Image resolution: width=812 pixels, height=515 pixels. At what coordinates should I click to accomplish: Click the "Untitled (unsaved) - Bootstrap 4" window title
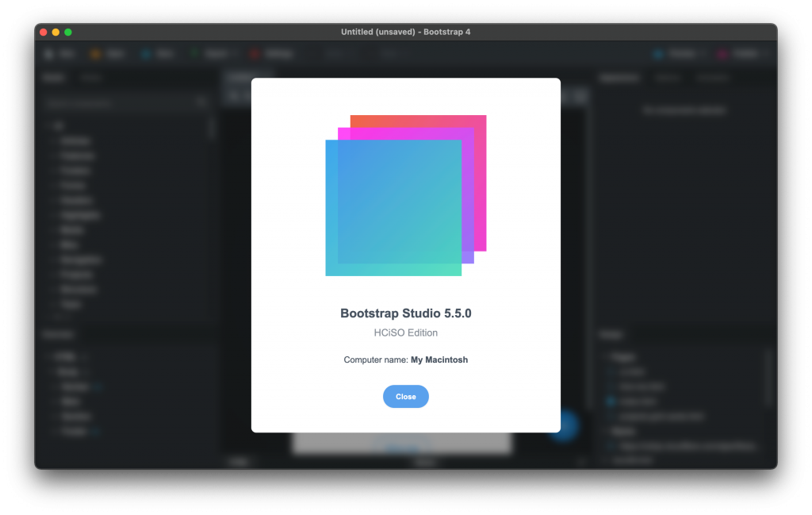[405, 32]
